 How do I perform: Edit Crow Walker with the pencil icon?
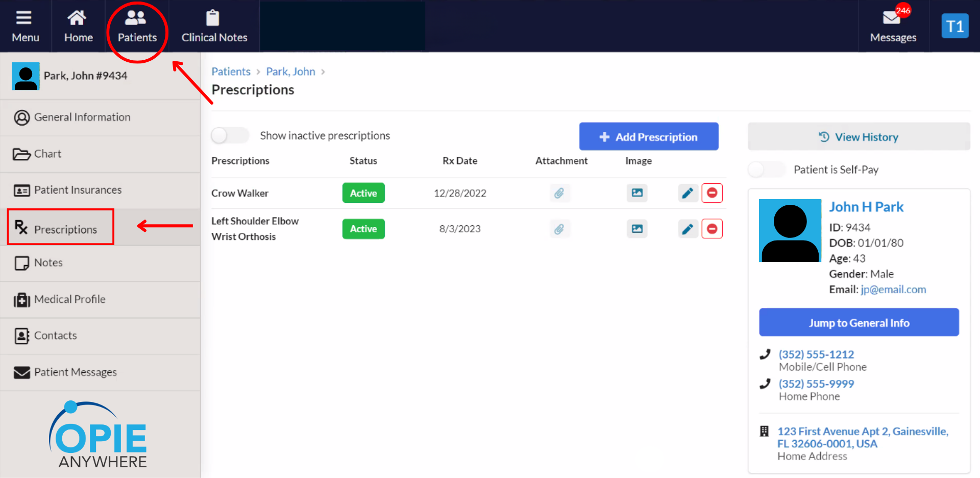[x=688, y=193]
